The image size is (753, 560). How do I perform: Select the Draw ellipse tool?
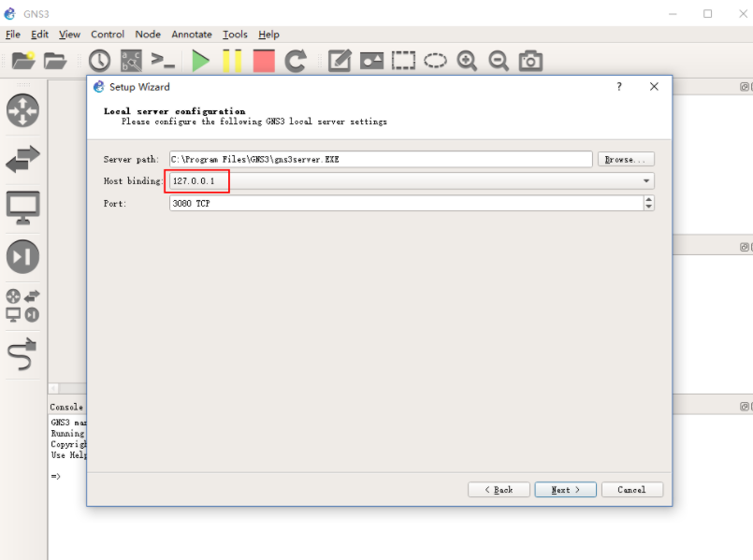435,61
